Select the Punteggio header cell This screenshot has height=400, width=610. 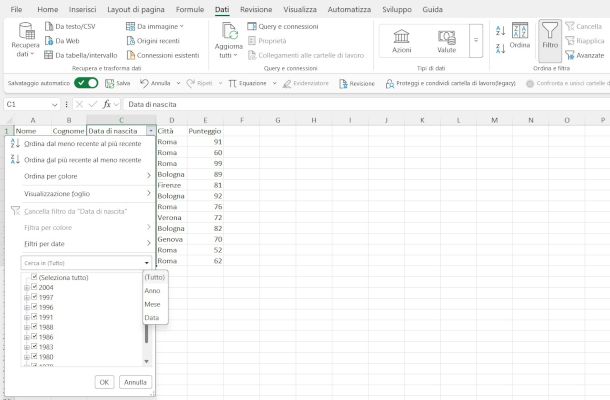pos(205,131)
